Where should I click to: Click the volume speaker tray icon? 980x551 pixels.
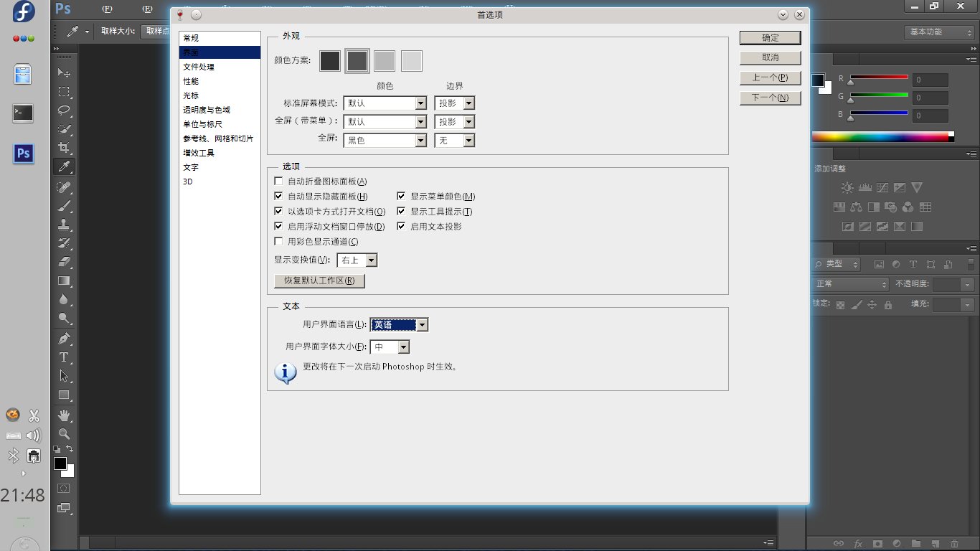(x=33, y=435)
